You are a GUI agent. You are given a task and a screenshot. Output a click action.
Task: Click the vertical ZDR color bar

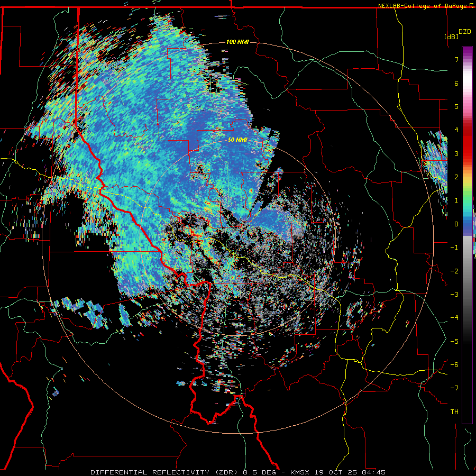[x=467, y=235]
